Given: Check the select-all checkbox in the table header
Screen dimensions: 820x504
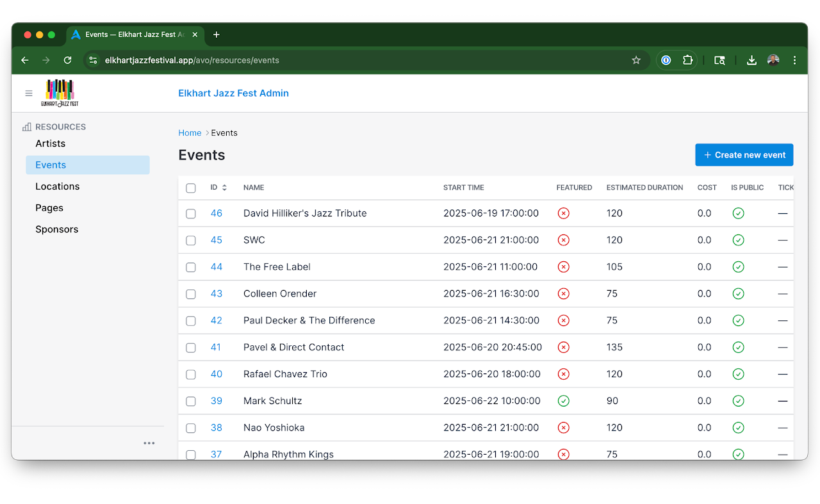Looking at the screenshot, I should tap(190, 188).
